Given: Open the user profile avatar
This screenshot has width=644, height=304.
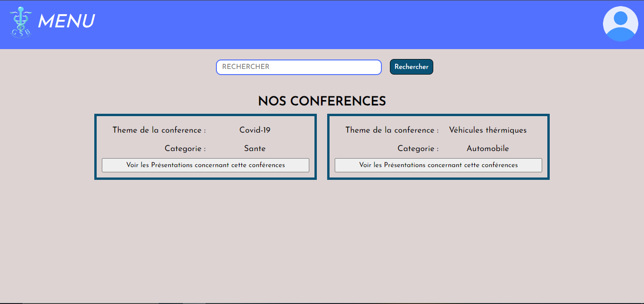Looking at the screenshot, I should tap(620, 24).
